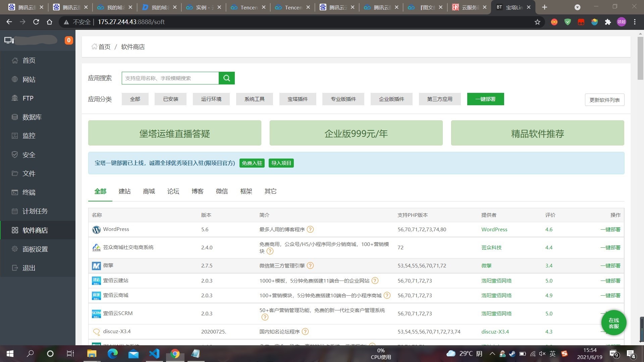This screenshot has height=362, width=644.
Task: Filter by 系统工具 category
Action: (x=255, y=99)
